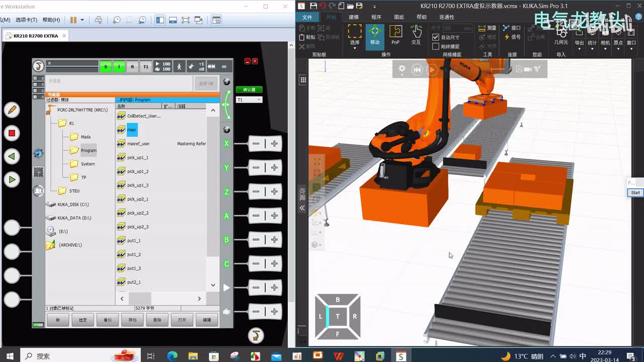Click the Start button at right edge
This screenshot has height=362, width=644.
click(x=635, y=193)
